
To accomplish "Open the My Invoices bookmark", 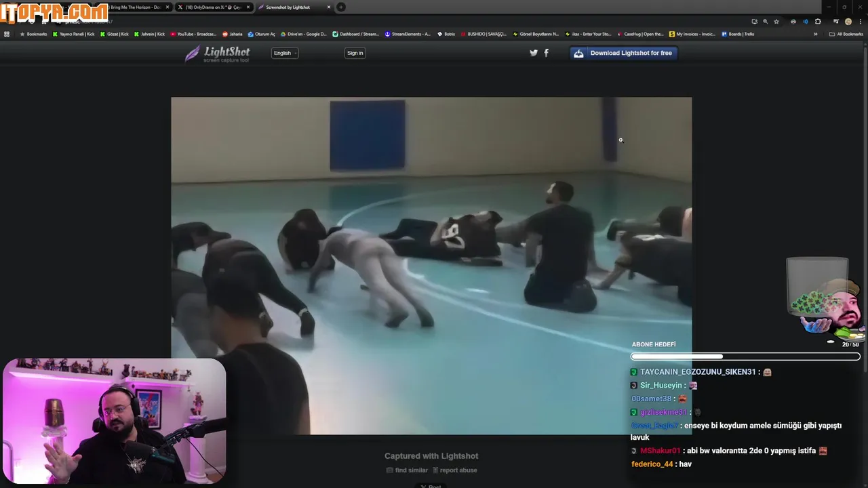I will tap(692, 34).
